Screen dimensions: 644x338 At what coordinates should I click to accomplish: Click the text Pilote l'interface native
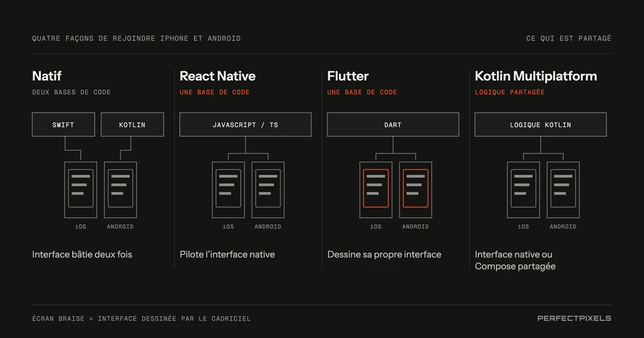[227, 254]
